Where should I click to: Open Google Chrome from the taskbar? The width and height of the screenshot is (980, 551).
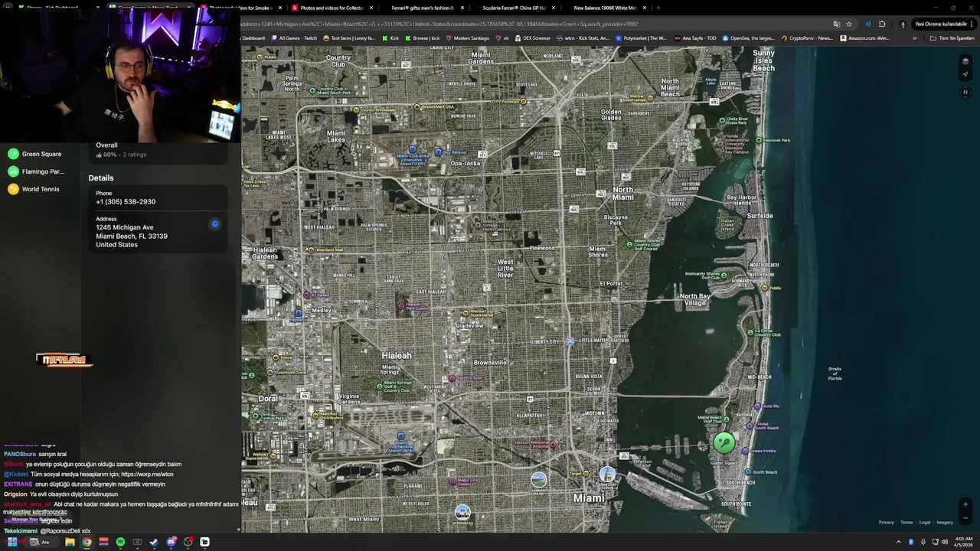[x=87, y=542]
